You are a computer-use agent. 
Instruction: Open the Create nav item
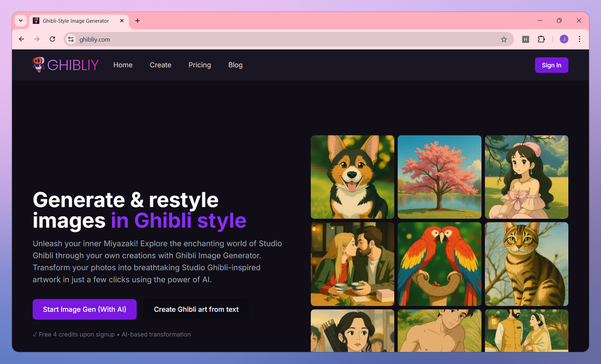160,65
